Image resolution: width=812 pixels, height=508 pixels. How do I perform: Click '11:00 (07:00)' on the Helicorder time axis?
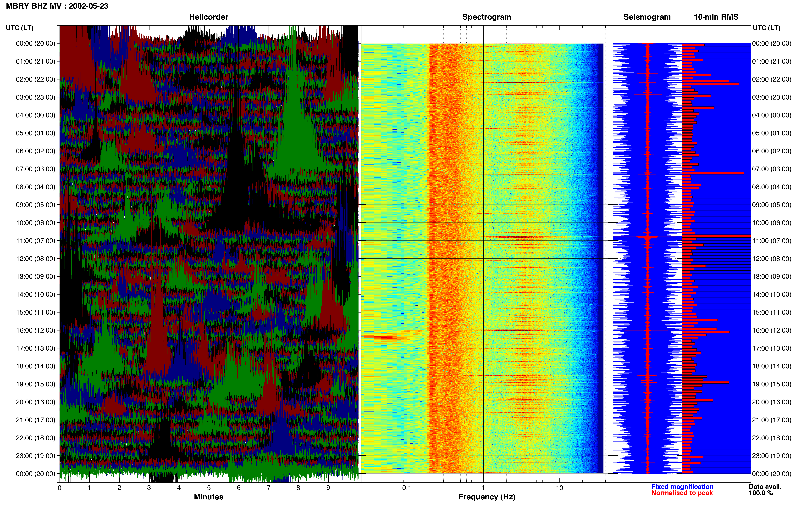coord(36,240)
